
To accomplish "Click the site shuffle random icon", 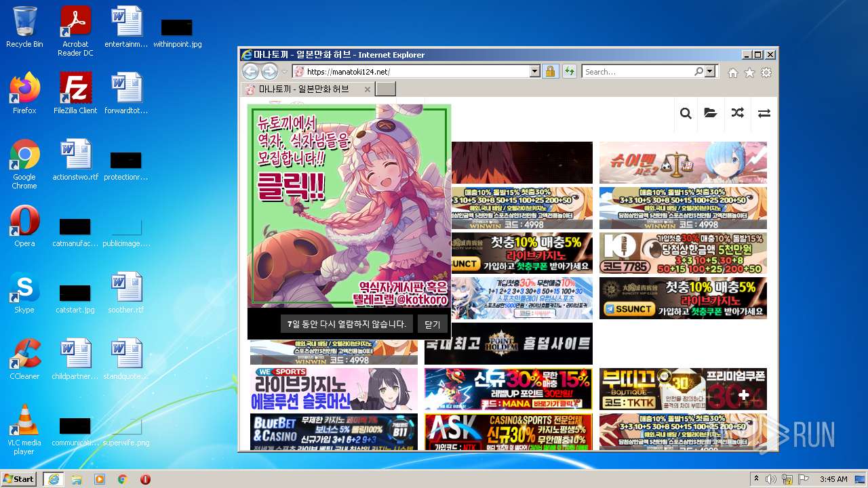I will 738,113.
